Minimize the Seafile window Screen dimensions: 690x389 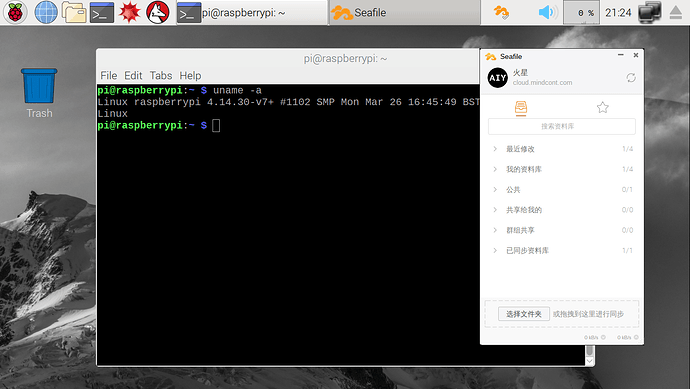coord(621,55)
